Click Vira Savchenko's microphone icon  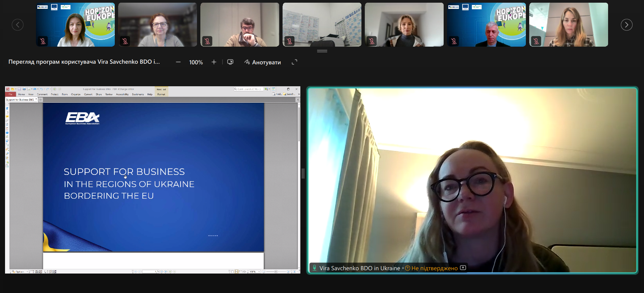(314, 268)
